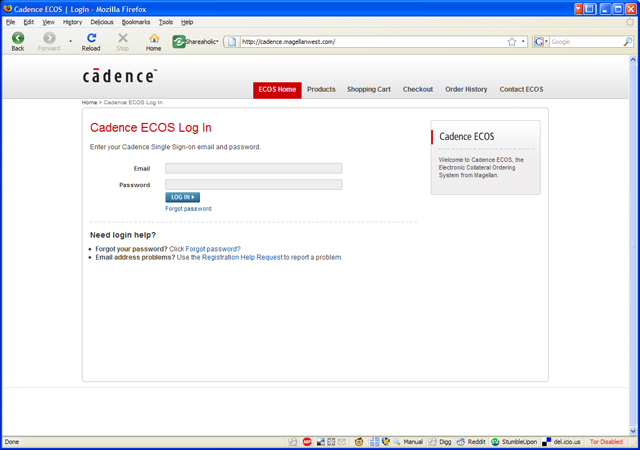Open the View menu

click(49, 22)
